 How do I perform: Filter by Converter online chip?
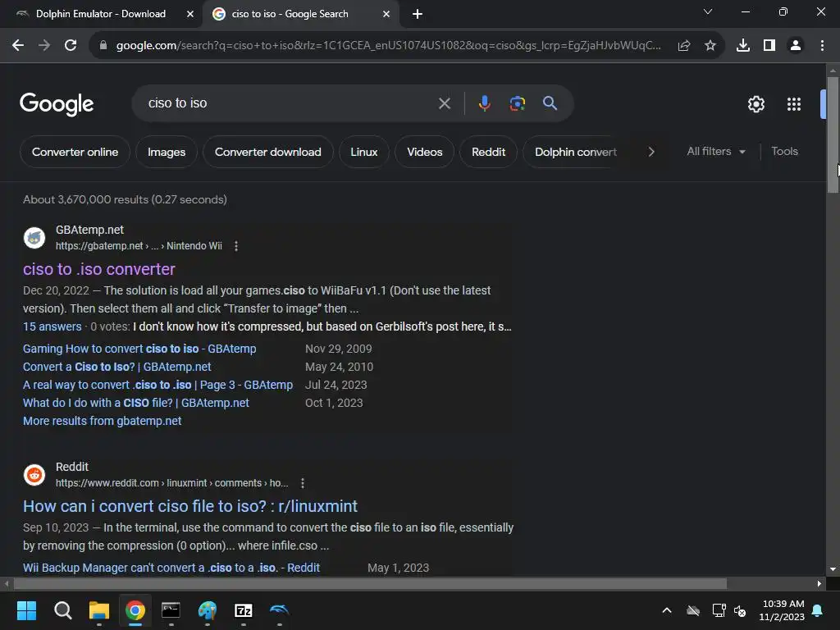click(x=75, y=152)
